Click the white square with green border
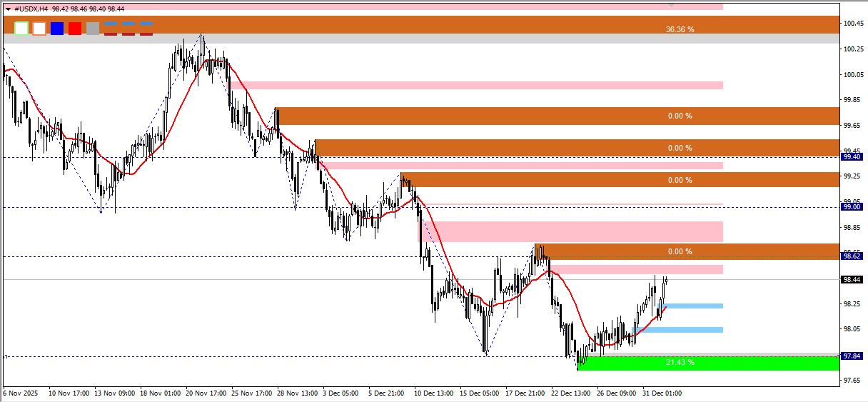 21,29
